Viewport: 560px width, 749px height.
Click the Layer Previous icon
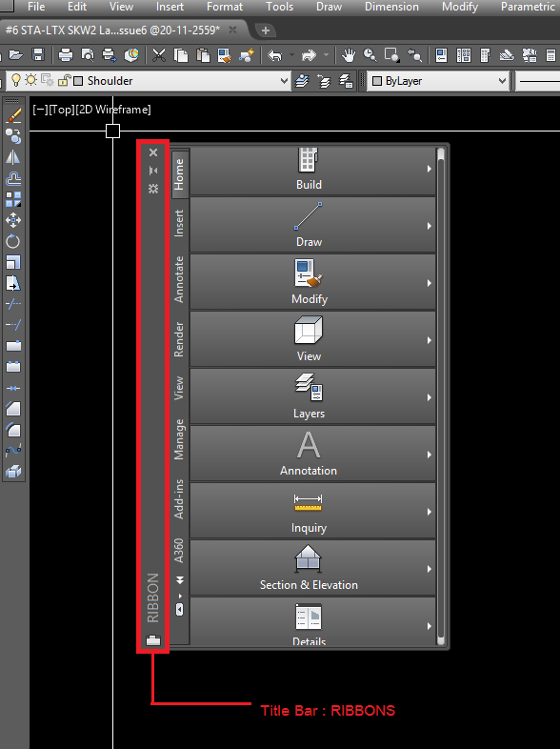(x=324, y=81)
